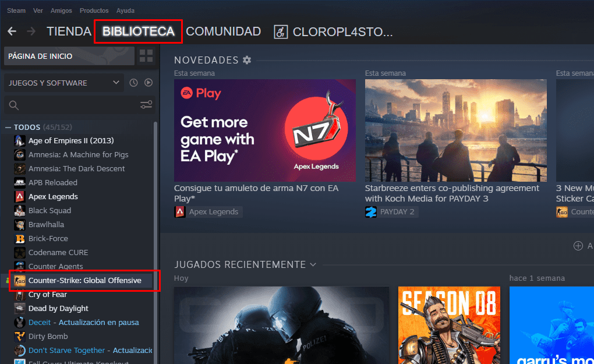This screenshot has width=594, height=364.
Task: Select Black Squad in game list
Action: pos(49,211)
